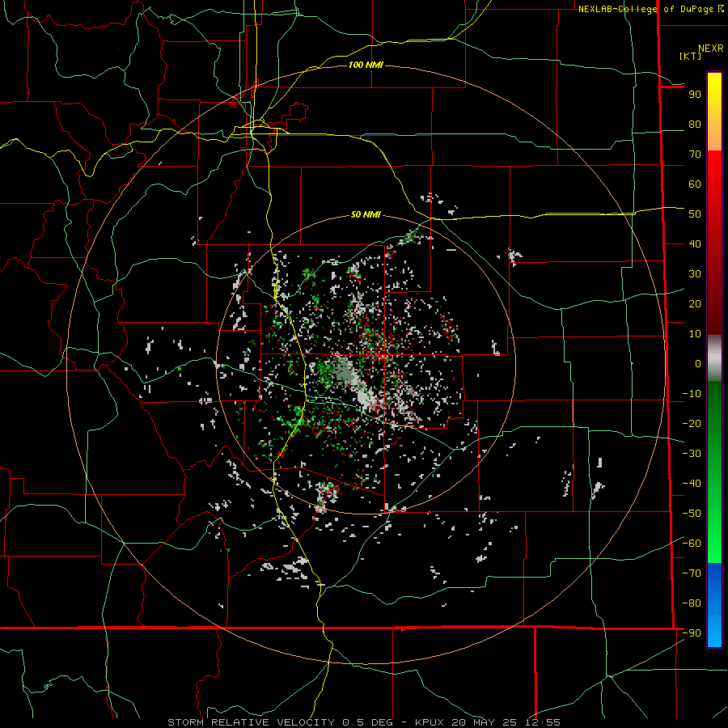Image resolution: width=728 pixels, height=728 pixels.
Task: Click the -90 scale value
Action: tap(692, 633)
